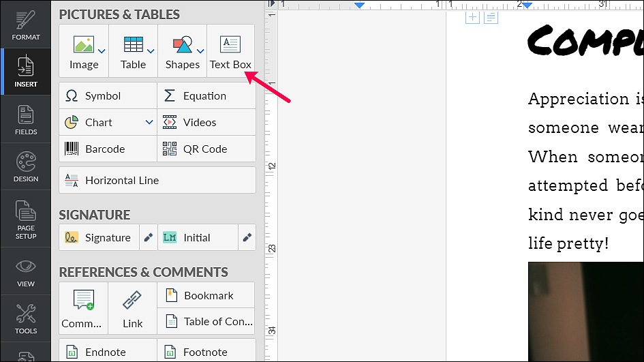Insert a Barcode

108,149
